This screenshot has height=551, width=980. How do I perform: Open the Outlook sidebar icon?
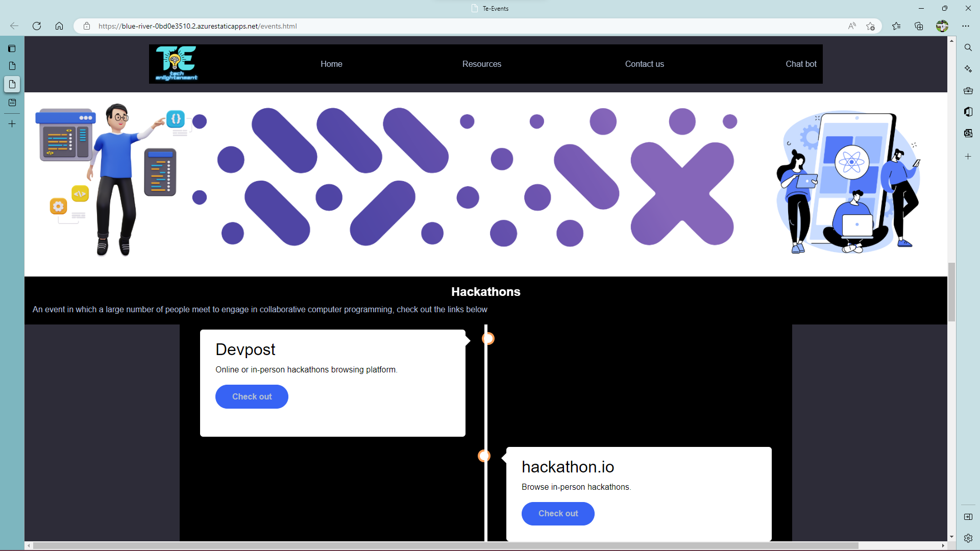(x=968, y=133)
